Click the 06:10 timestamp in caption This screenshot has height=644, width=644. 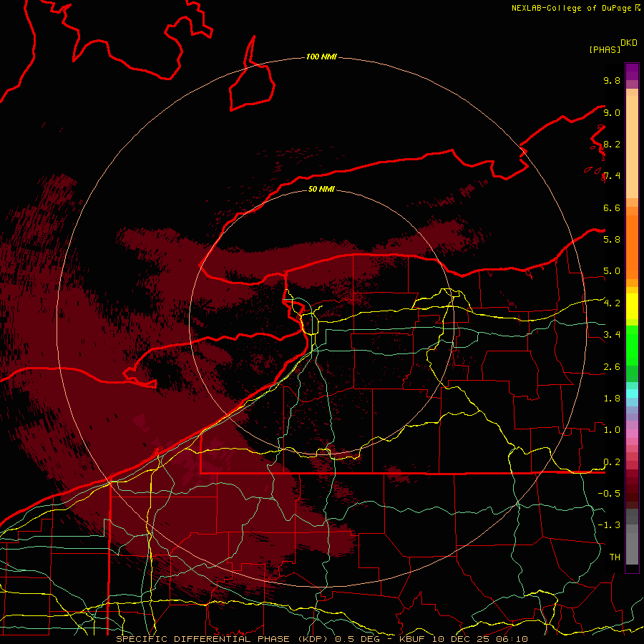(512, 639)
